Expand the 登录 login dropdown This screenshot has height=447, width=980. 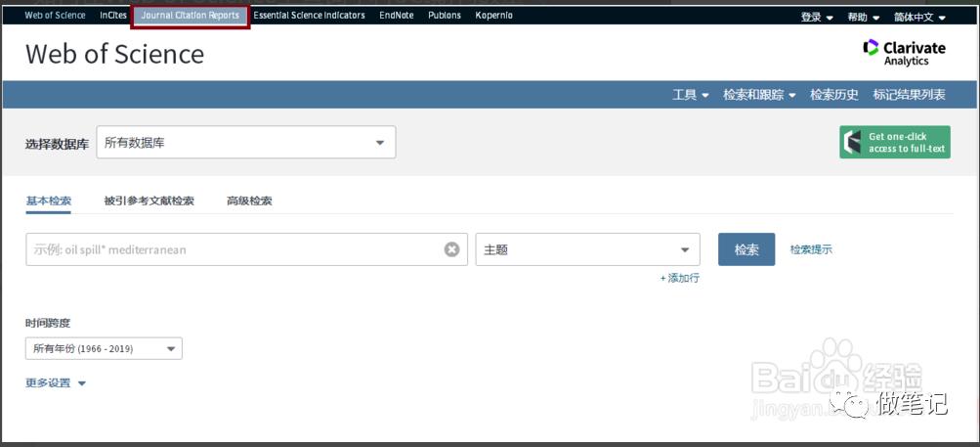click(x=817, y=18)
